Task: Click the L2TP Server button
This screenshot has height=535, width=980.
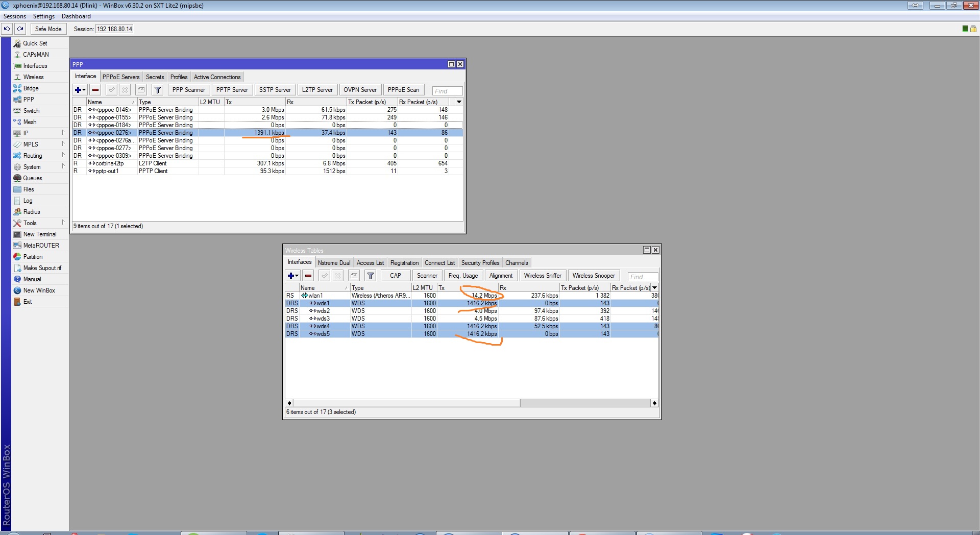Action: [317, 90]
